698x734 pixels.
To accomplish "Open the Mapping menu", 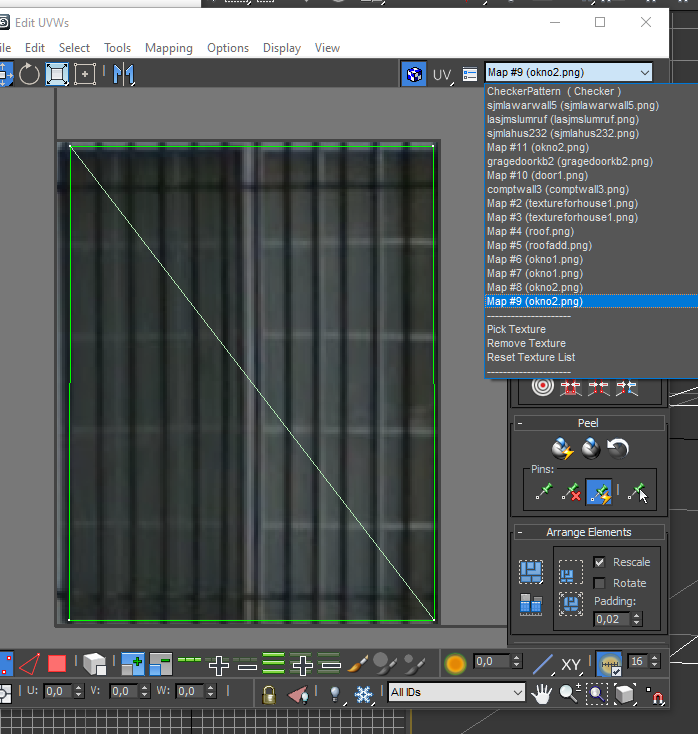I will point(168,48).
